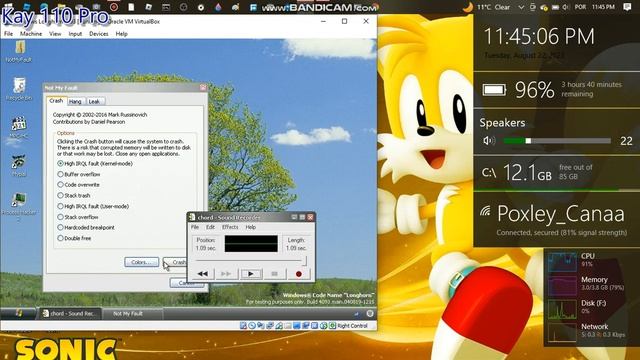Open the NotMyFault desktop icon in the VM
The height and width of the screenshot is (360, 640).
click(19, 51)
